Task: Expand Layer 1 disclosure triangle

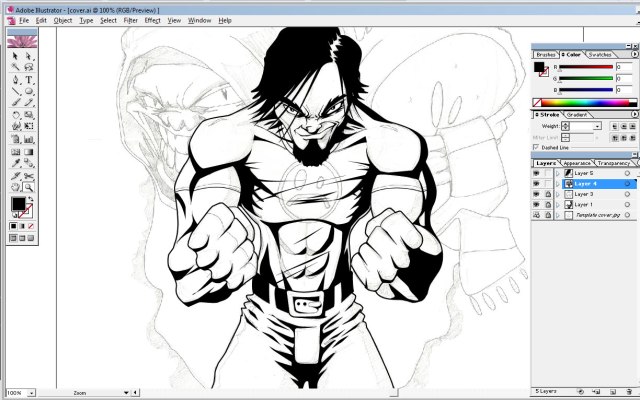Action: pos(558,204)
